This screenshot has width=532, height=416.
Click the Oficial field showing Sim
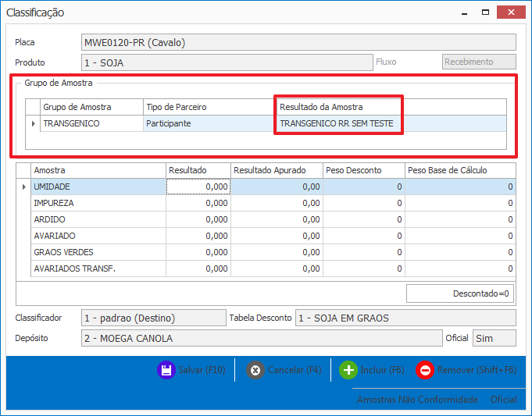pyautogui.click(x=495, y=338)
